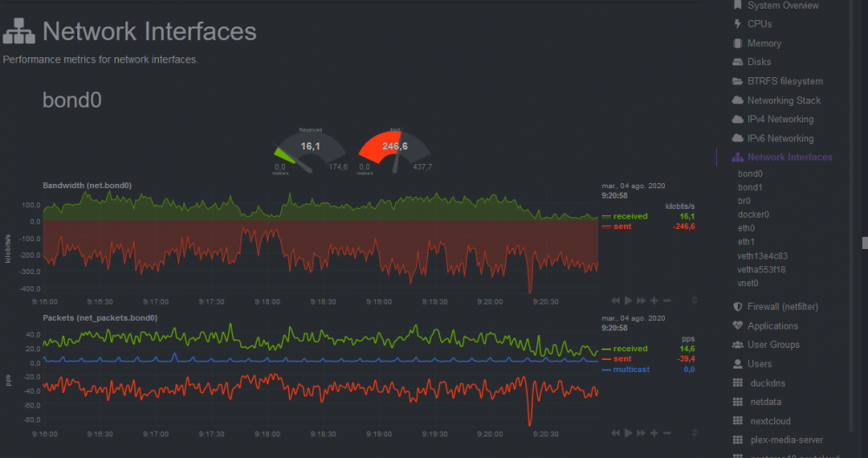The image size is (868, 458).
Task: Open the Firewall (netfilter) shield icon
Action: pyautogui.click(x=737, y=306)
